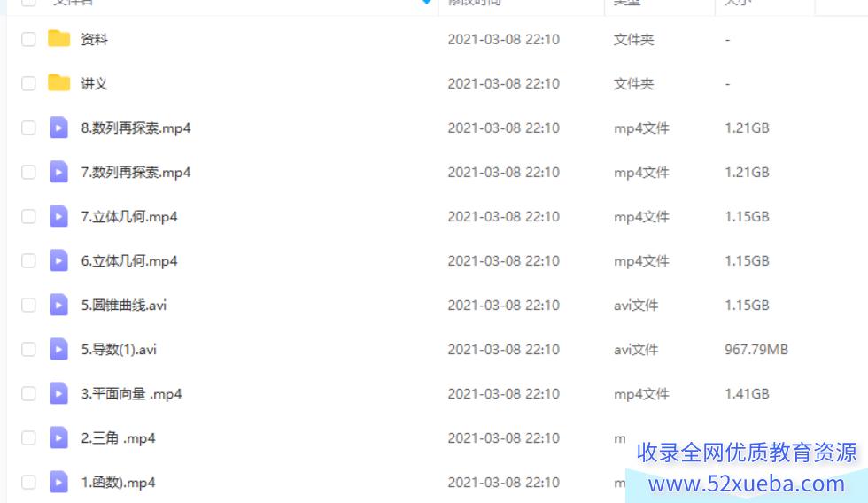Image resolution: width=868 pixels, height=503 pixels.
Task: Tick the checkbox for 7.数列再探索.mp4
Action: click(28, 172)
